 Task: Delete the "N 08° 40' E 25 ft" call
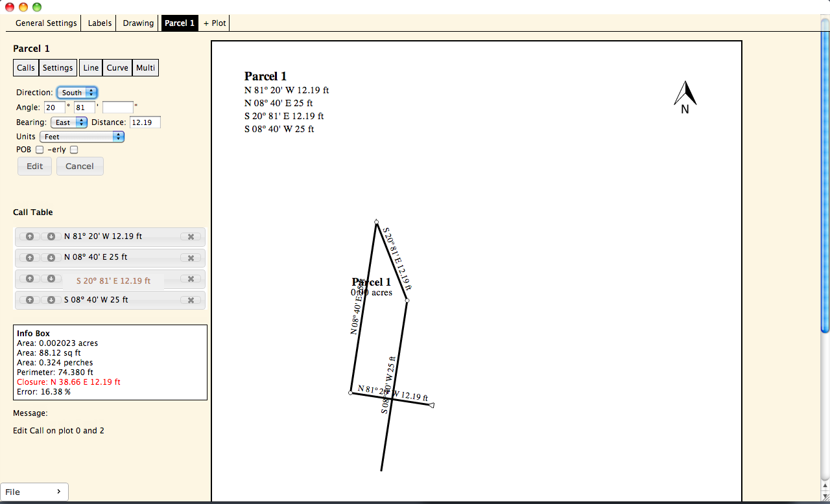191,257
